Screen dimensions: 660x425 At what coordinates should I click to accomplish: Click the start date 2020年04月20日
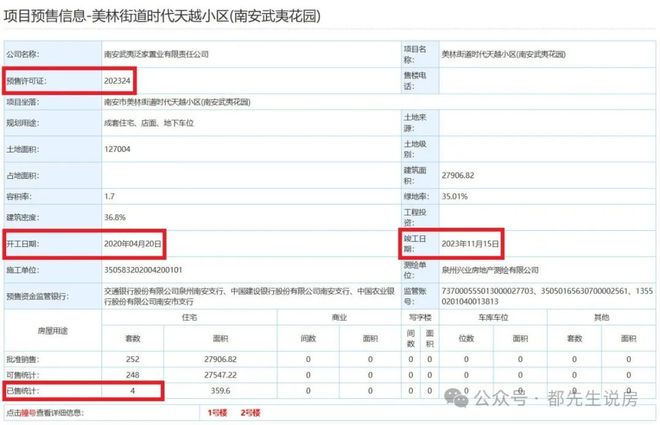pos(133,244)
